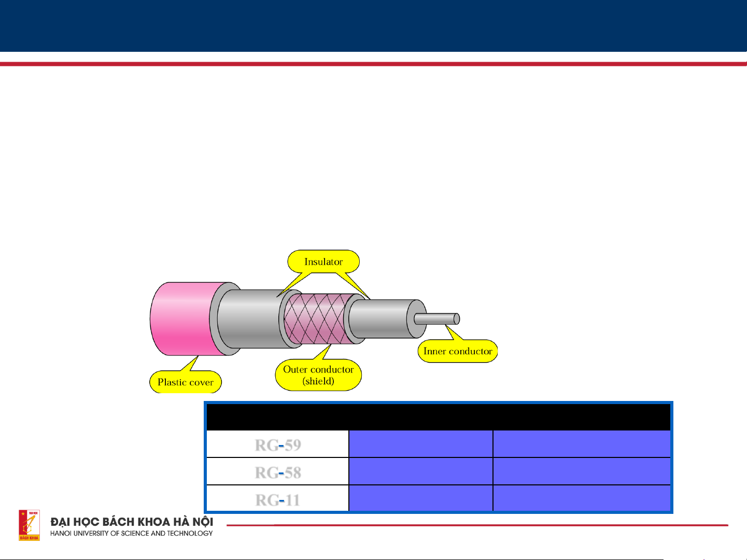
Task: Click the RG-58 table cell
Action: (278, 472)
